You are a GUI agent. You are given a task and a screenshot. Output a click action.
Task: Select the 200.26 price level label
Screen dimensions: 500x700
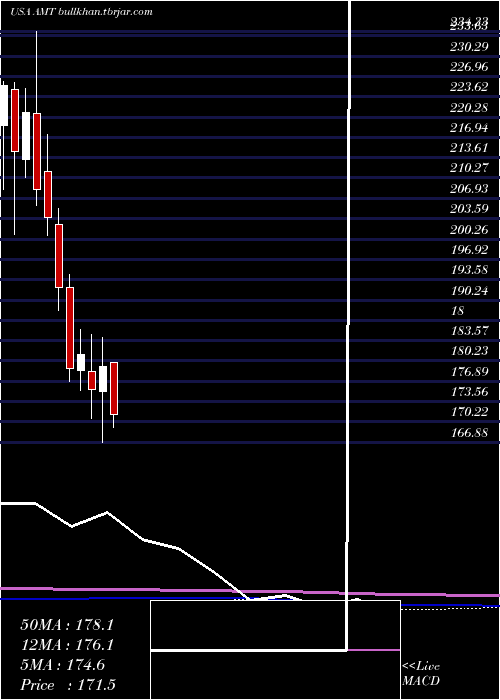point(469,230)
